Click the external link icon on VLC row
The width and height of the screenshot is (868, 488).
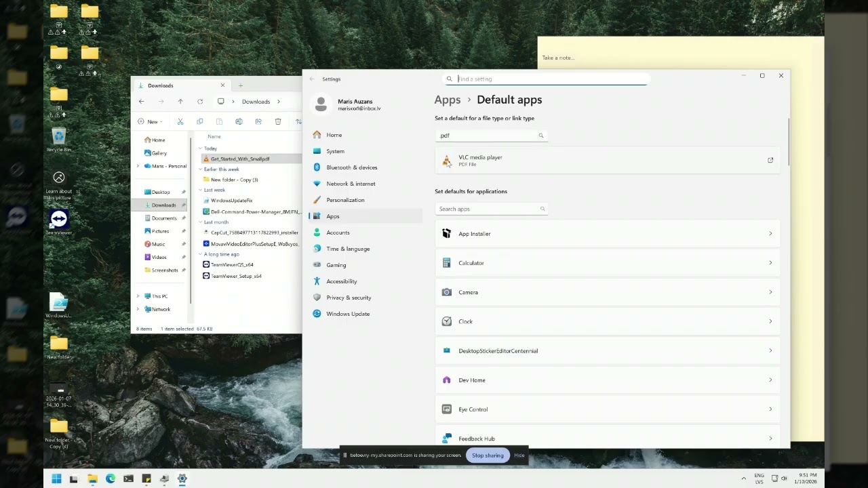(770, 160)
